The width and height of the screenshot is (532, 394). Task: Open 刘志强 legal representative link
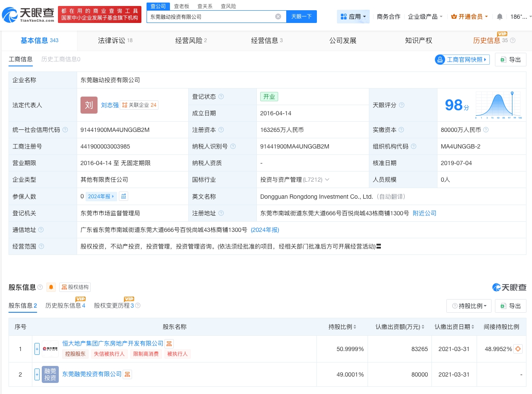coord(110,105)
